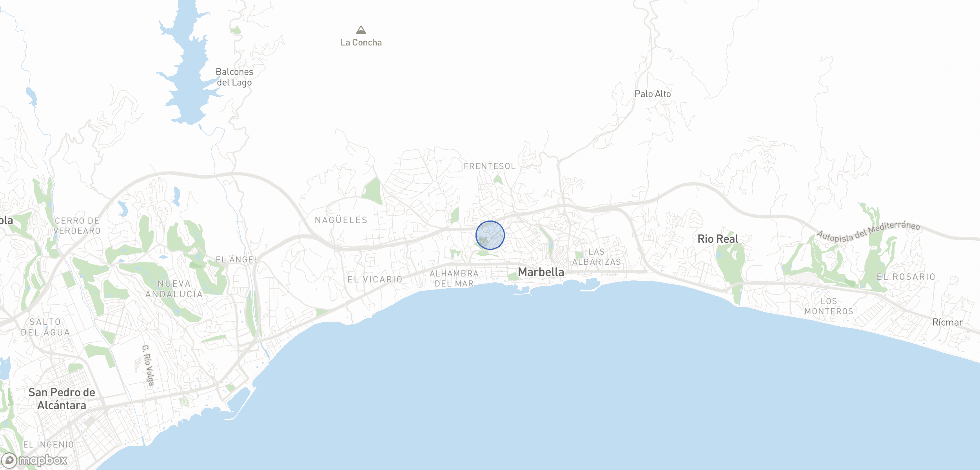This screenshot has height=470, width=980.
Task: Select the NAGÜELES neighborhood label
Action: (341, 220)
